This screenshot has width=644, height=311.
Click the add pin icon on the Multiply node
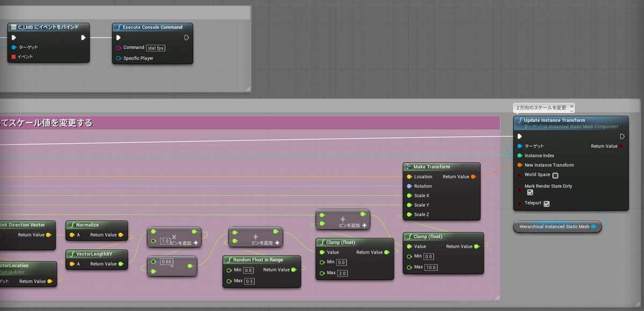pyautogui.click(x=195, y=242)
